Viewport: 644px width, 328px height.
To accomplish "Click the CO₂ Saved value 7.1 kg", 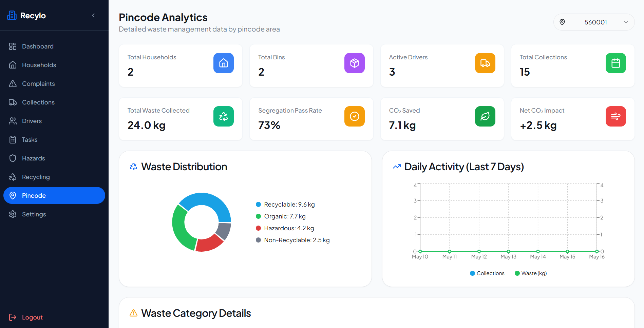I will (x=402, y=126).
